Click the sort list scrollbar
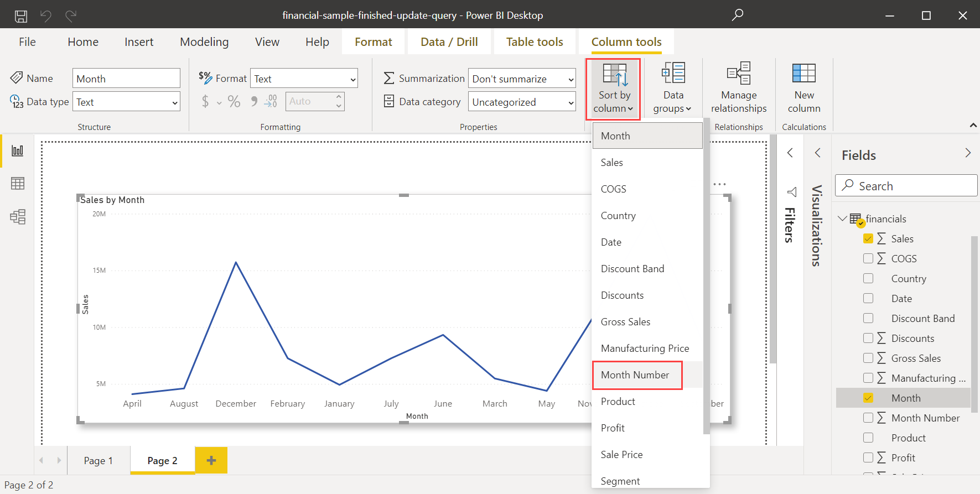Viewport: 980px width, 494px height. pyautogui.click(x=706, y=277)
